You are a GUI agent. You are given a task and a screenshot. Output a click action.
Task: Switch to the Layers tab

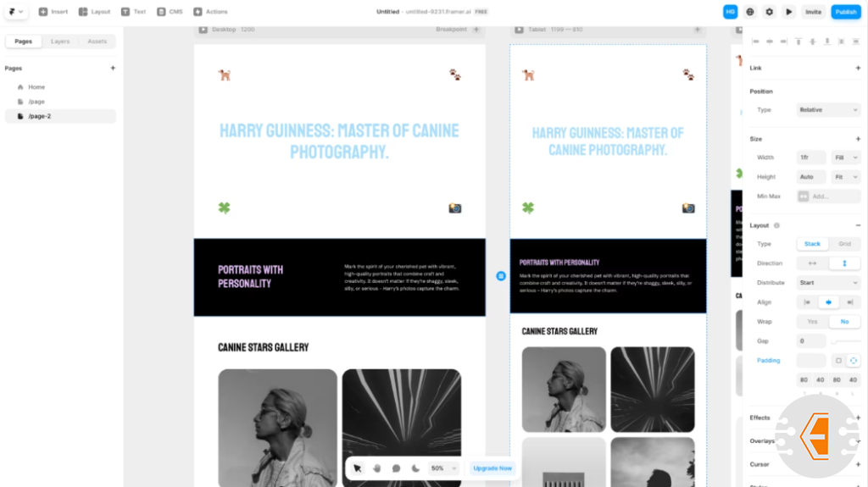click(x=60, y=42)
